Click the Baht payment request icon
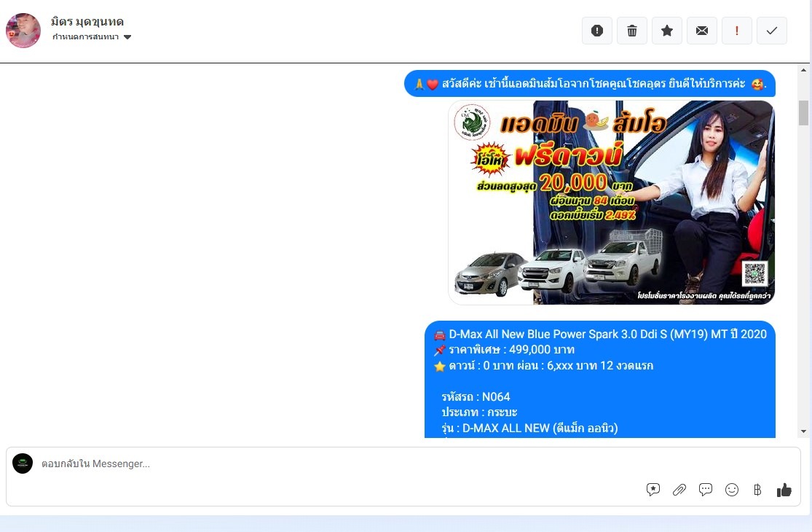The width and height of the screenshot is (812, 532). (757, 490)
